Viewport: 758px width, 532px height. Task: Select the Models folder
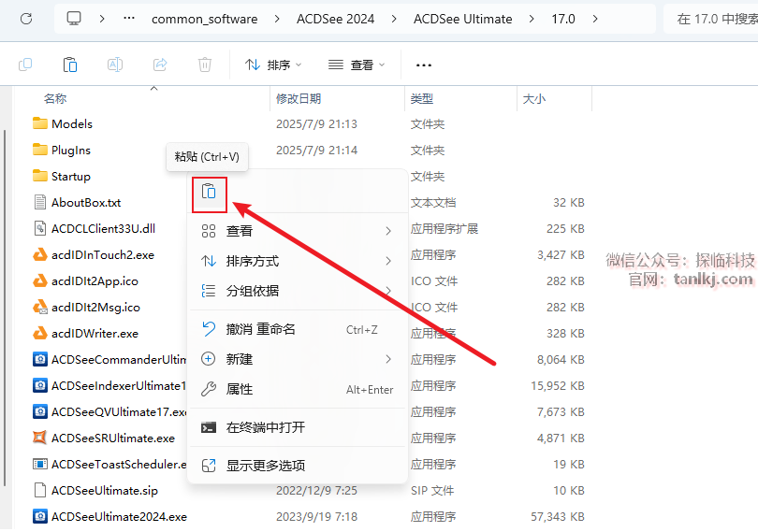point(72,123)
